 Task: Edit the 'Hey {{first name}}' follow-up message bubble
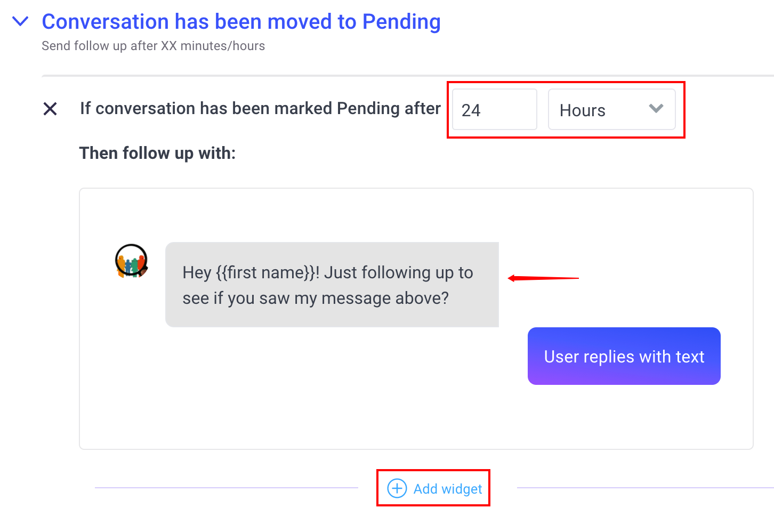point(332,285)
